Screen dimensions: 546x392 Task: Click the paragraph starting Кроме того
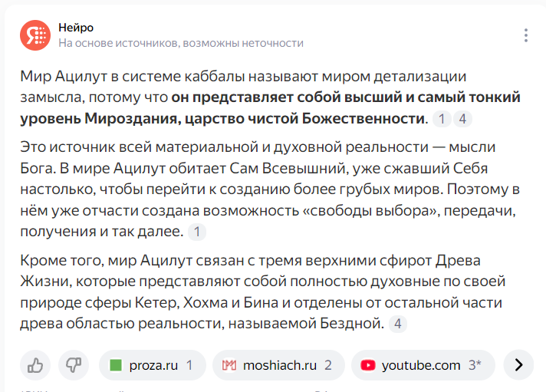pos(263,292)
